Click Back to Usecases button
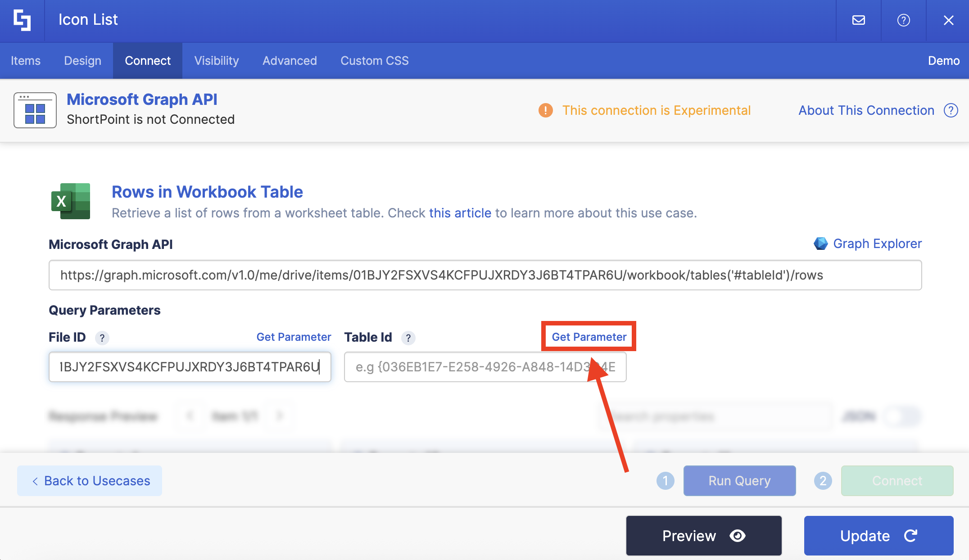 pyautogui.click(x=90, y=481)
